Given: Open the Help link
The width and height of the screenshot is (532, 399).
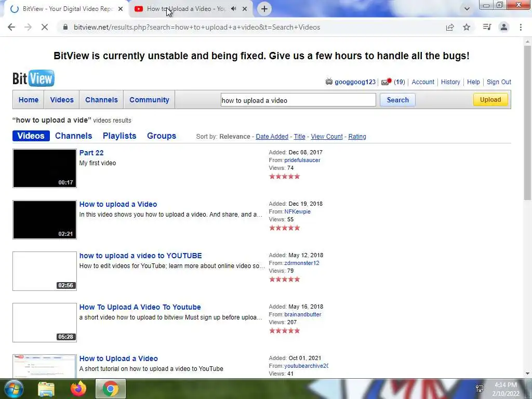Looking at the screenshot, I should [x=473, y=82].
